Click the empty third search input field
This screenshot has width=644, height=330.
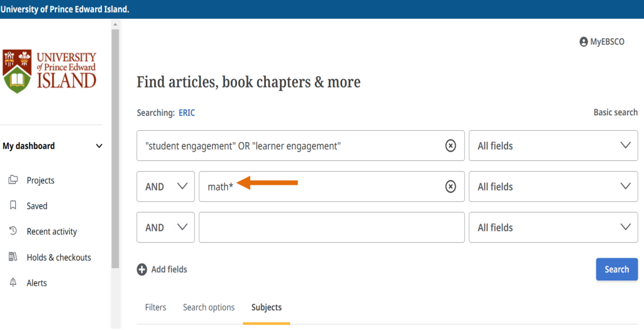[x=331, y=228]
